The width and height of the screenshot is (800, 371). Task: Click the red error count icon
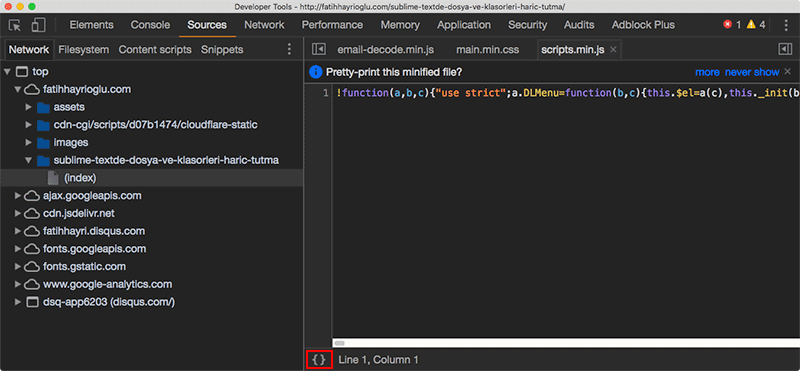pyautogui.click(x=728, y=24)
